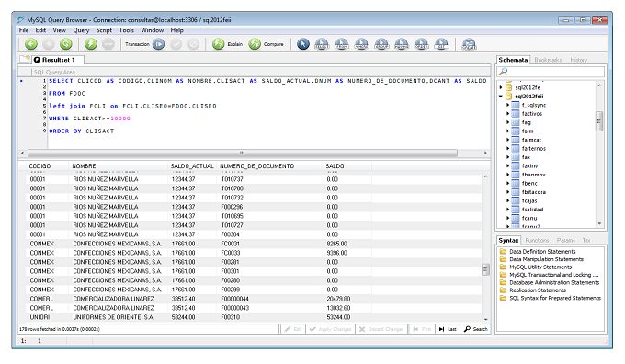Click the Discard Changes button

pos(381,329)
